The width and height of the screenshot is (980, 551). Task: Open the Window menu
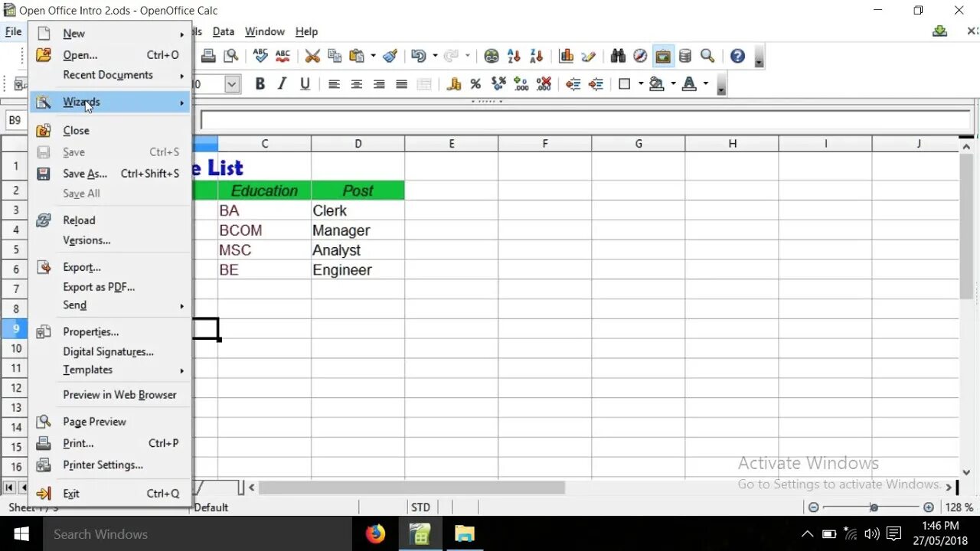pyautogui.click(x=265, y=31)
